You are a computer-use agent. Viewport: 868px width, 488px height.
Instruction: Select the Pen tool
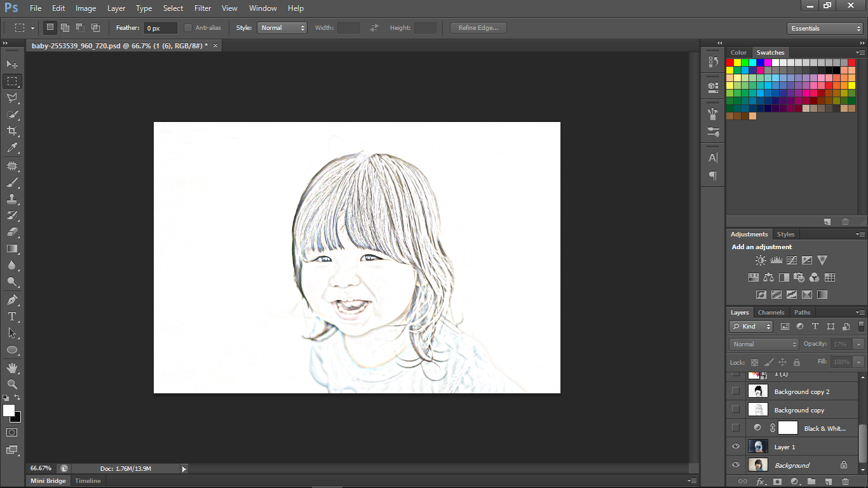point(12,299)
